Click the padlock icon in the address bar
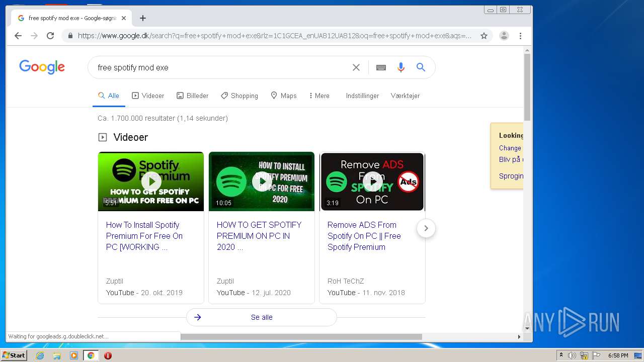644x362 pixels. click(70, 36)
